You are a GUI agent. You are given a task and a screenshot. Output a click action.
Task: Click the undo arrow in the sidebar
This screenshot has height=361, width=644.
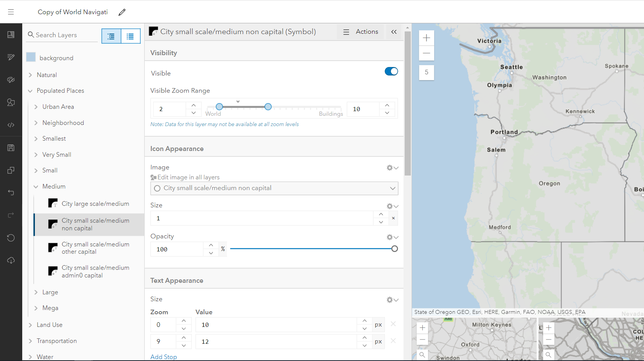11,192
